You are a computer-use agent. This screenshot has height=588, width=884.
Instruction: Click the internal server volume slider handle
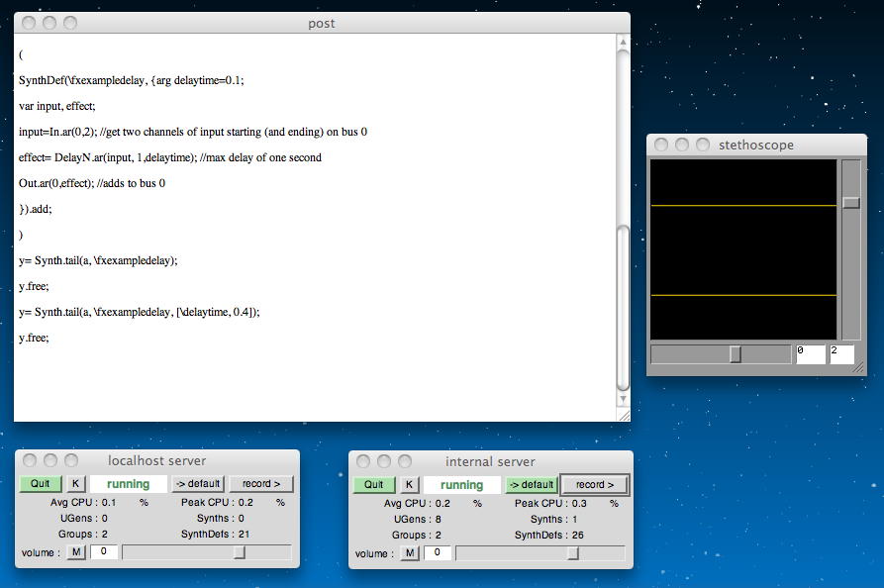click(x=572, y=553)
